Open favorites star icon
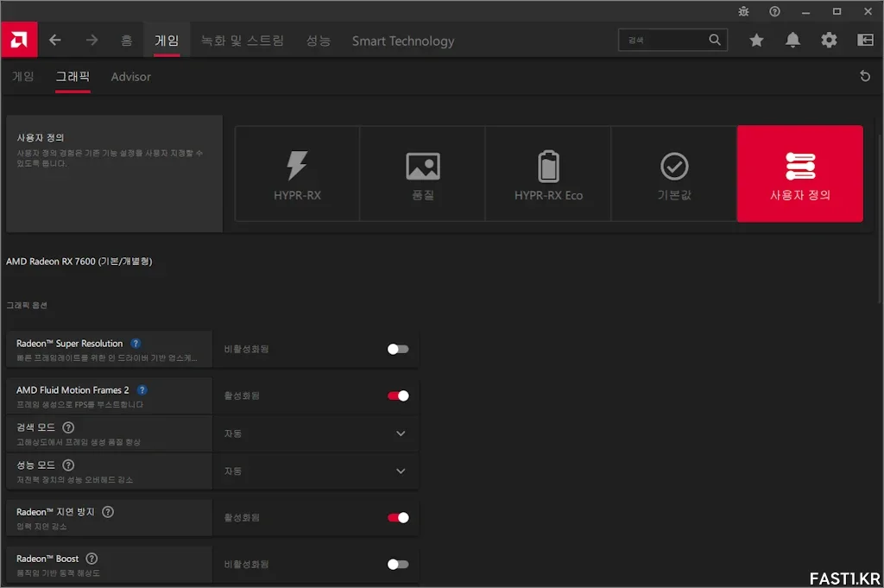 (x=756, y=40)
